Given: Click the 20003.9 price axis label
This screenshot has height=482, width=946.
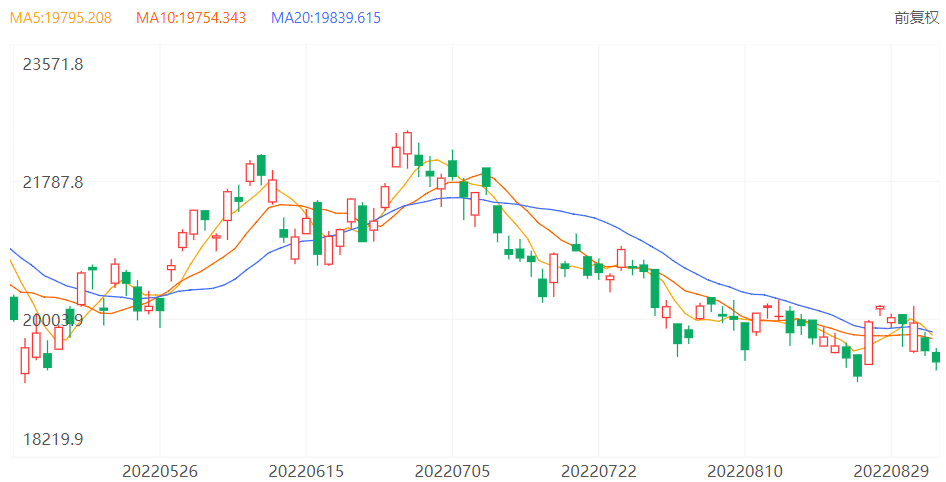Looking at the screenshot, I should (x=53, y=320).
